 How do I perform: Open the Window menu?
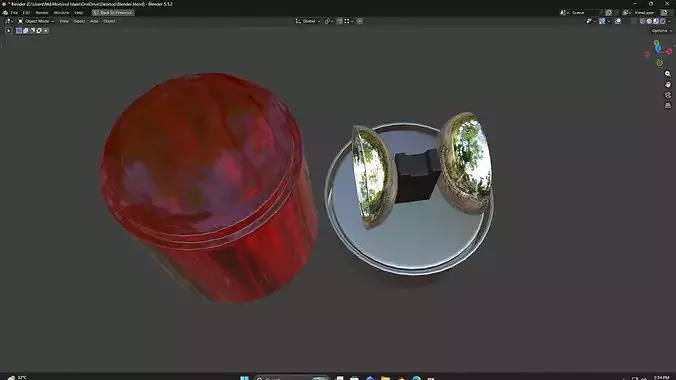click(61, 13)
